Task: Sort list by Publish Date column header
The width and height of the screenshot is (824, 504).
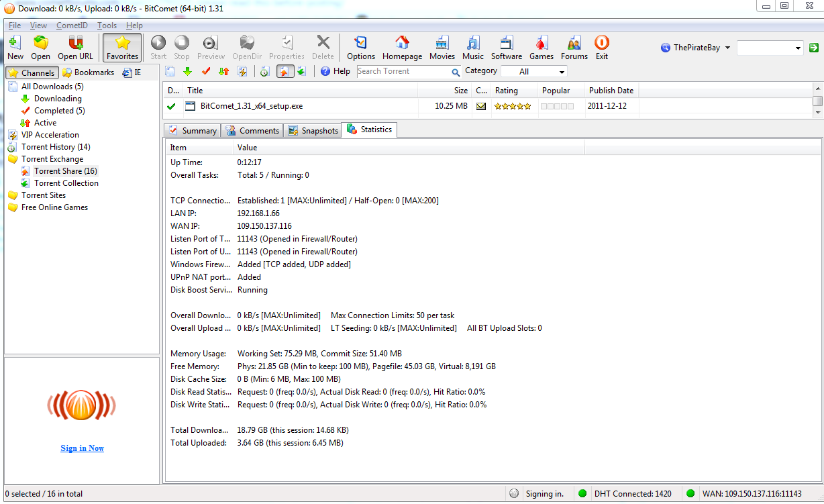Action: point(611,91)
